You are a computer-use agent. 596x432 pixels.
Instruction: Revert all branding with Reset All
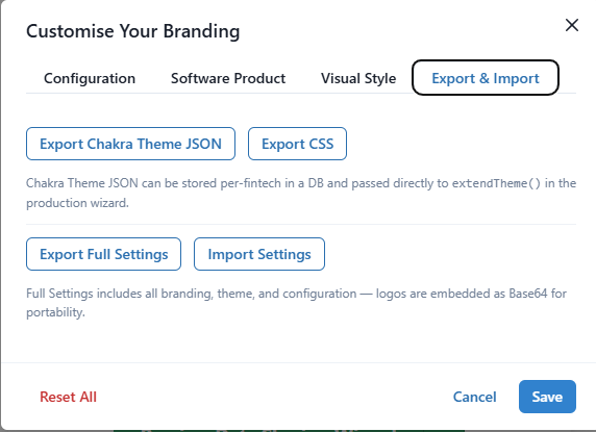[68, 397]
